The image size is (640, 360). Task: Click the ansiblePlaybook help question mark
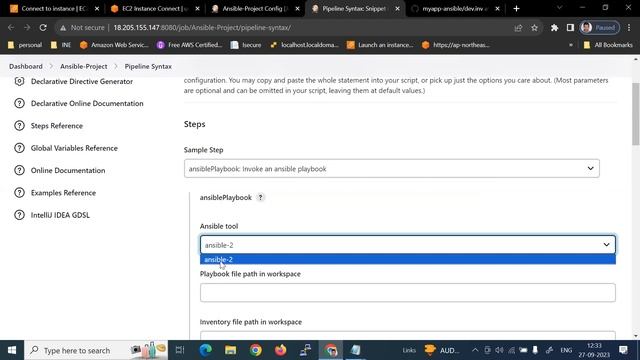click(x=260, y=198)
